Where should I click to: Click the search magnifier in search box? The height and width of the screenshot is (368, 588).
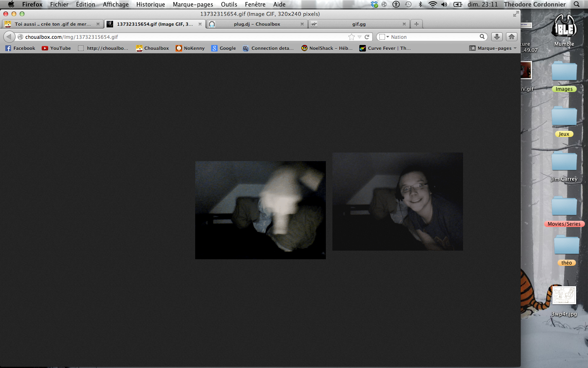click(482, 37)
